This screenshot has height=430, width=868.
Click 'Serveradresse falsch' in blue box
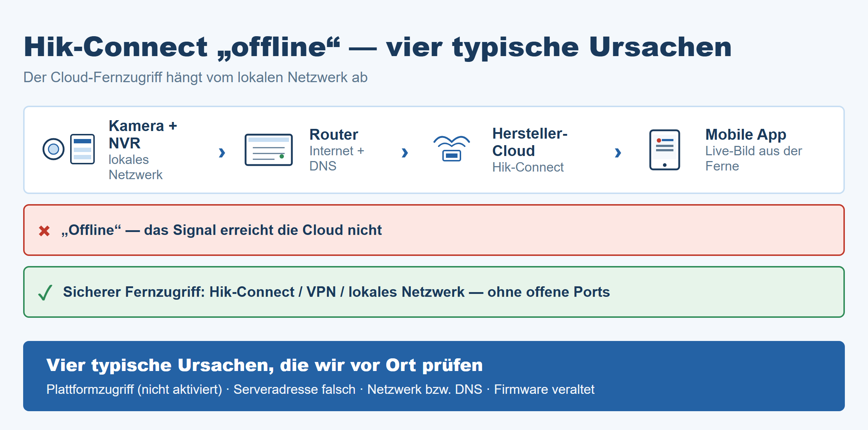[294, 389]
